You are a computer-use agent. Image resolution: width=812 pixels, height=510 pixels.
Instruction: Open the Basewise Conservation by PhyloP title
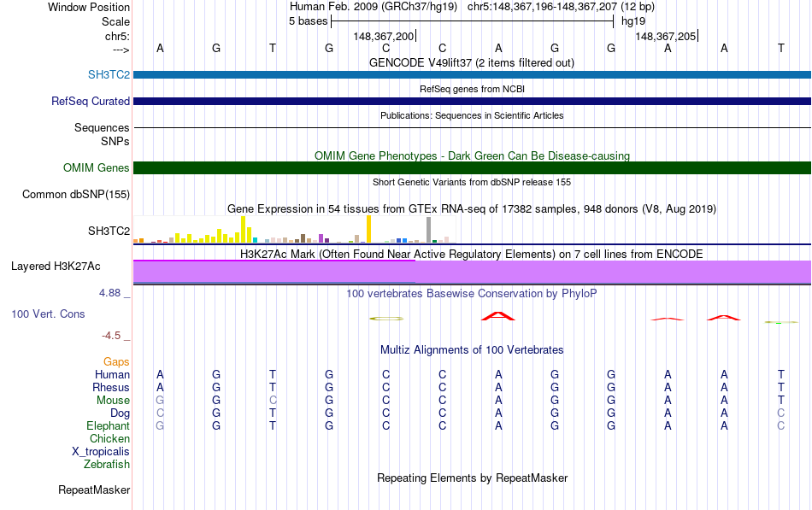472,294
